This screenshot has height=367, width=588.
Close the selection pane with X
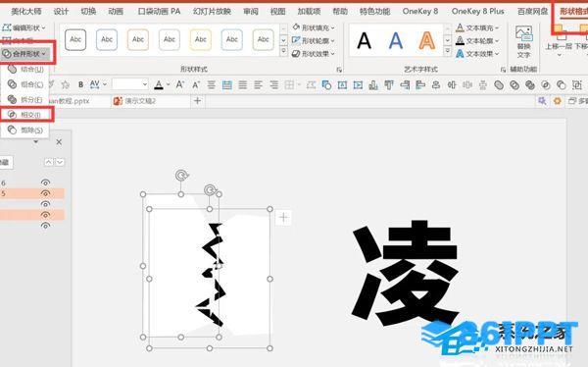tap(59, 142)
